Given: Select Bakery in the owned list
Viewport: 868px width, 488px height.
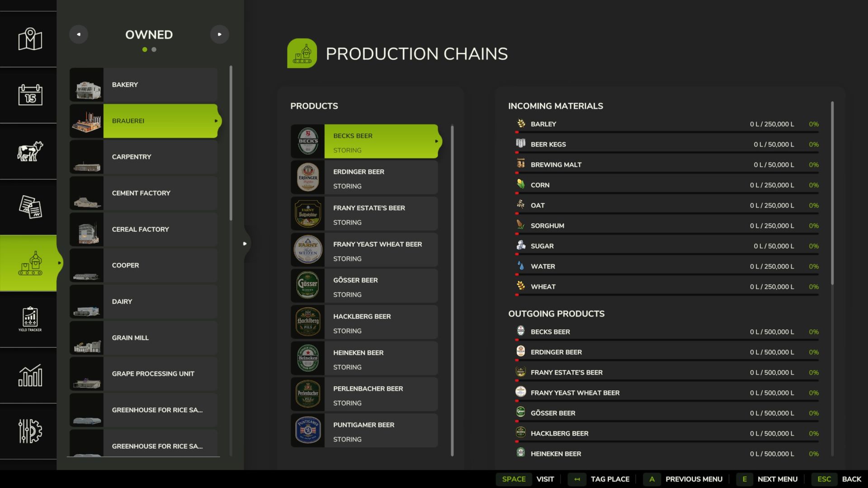Looking at the screenshot, I should [144, 85].
